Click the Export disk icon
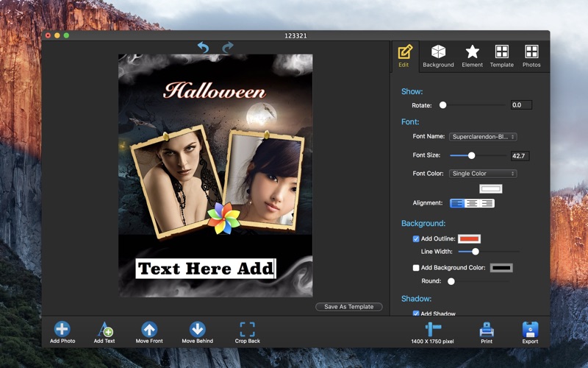This screenshot has height=368, width=588. pos(530,329)
